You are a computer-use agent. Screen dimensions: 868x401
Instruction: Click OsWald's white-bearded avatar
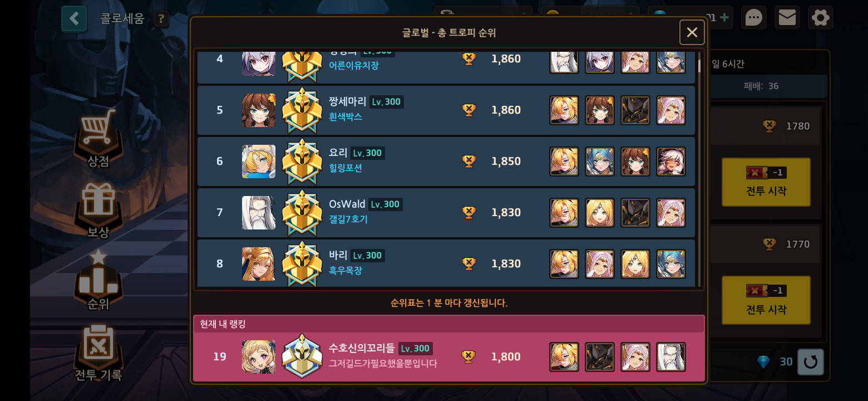[x=259, y=213]
